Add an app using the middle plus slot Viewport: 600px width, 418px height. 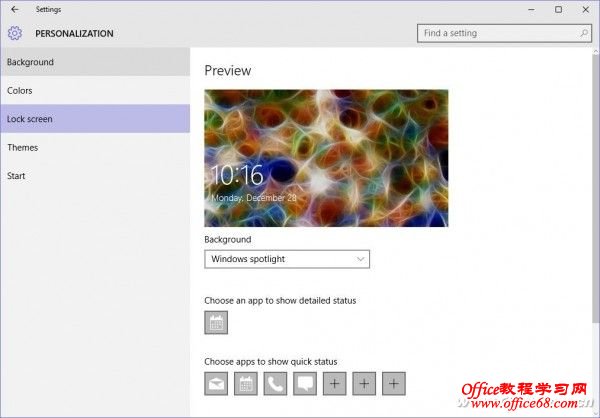pos(364,383)
